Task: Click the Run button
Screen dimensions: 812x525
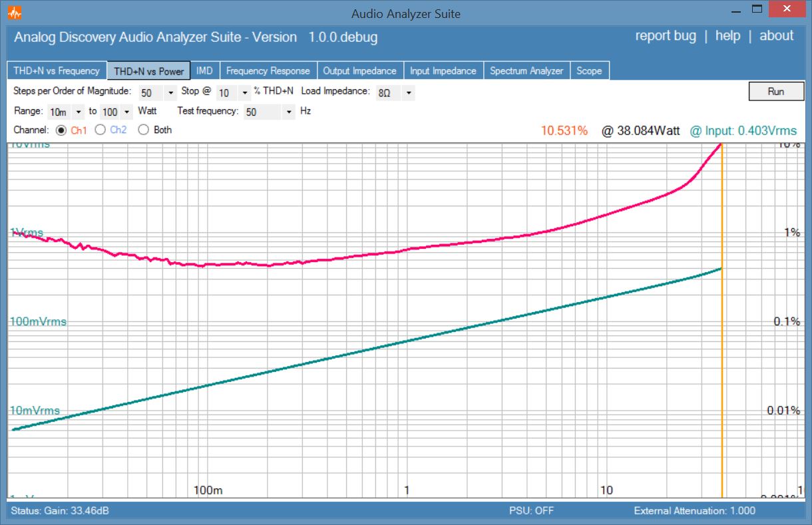Action: pos(776,91)
